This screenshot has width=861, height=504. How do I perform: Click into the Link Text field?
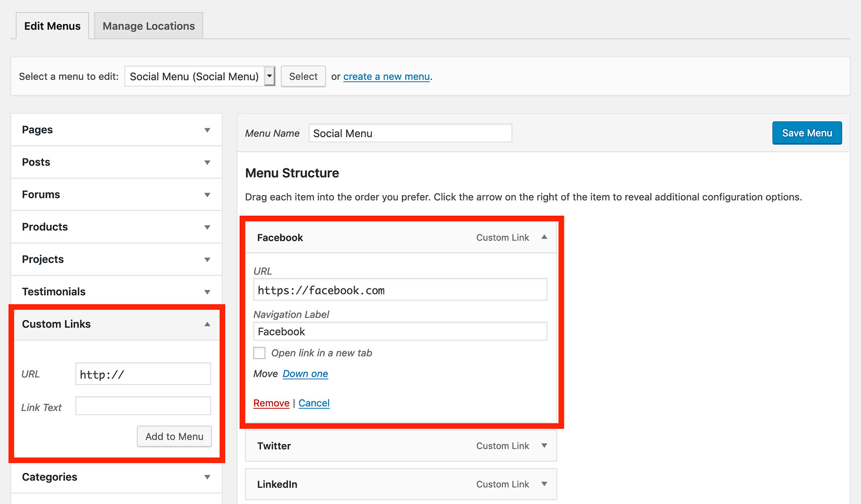[x=143, y=406]
